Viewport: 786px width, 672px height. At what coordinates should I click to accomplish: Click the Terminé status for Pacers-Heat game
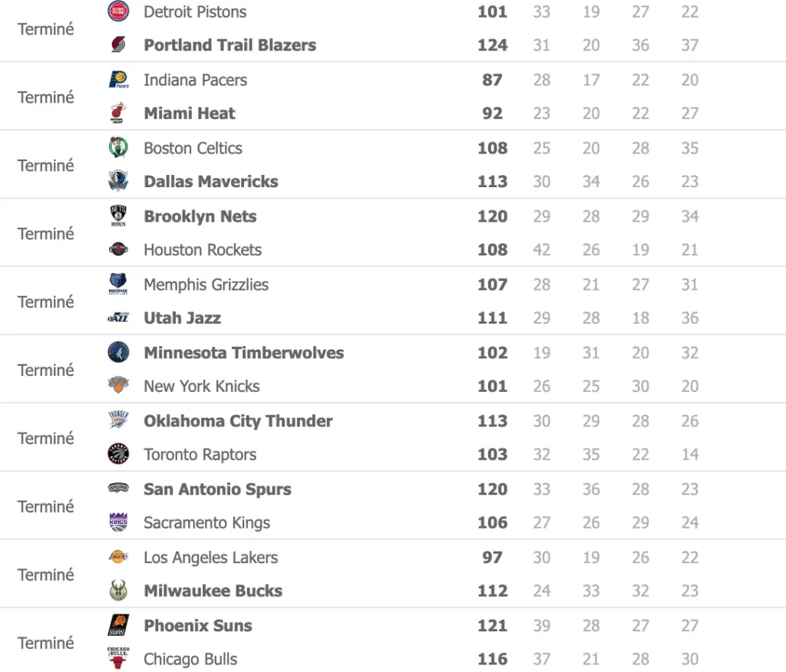click(46, 97)
